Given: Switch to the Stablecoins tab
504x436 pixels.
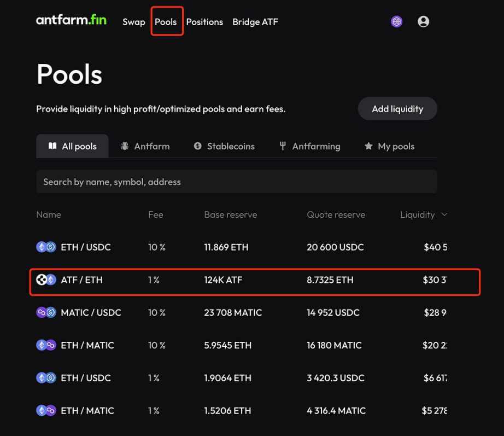Looking at the screenshot, I should pyautogui.click(x=224, y=147).
